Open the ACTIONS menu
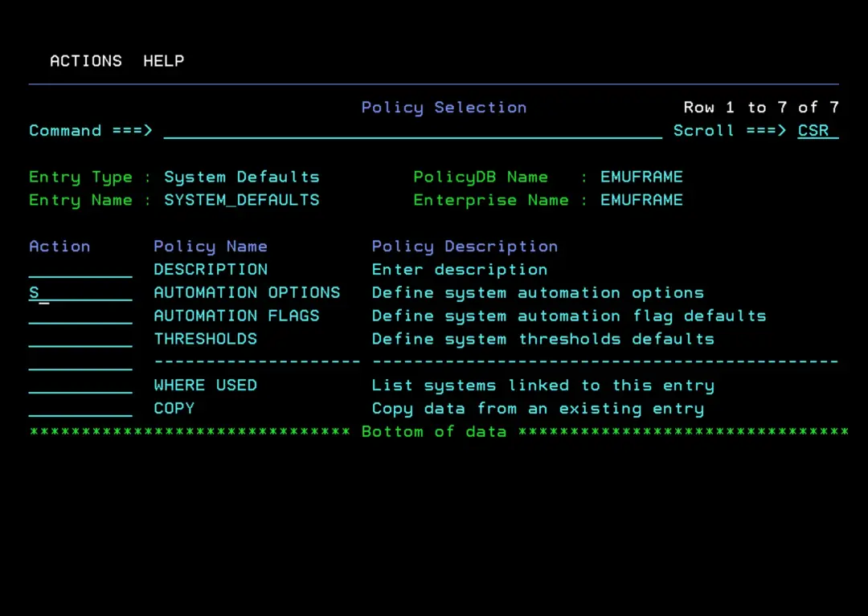Image resolution: width=868 pixels, height=616 pixels. point(86,61)
